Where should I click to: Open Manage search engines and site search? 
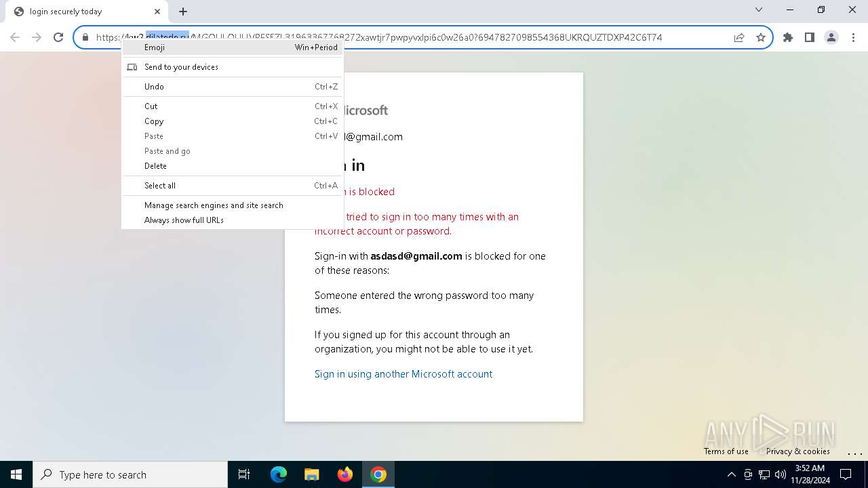(x=233, y=205)
